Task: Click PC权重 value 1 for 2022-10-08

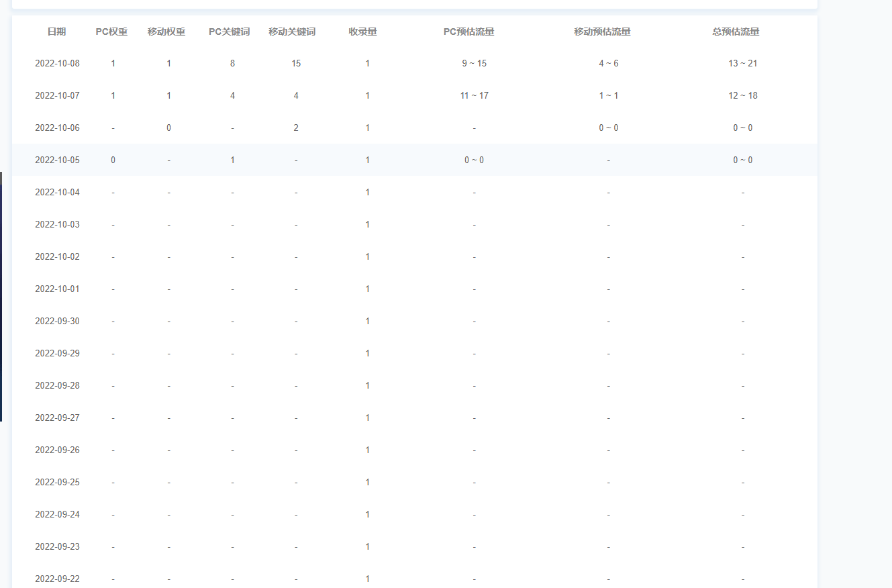Action: 113,63
